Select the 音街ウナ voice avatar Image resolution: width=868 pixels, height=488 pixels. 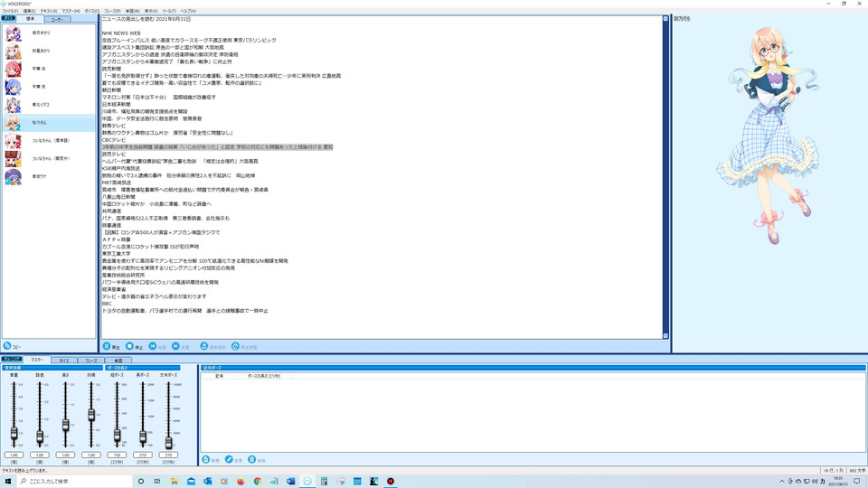(14, 176)
